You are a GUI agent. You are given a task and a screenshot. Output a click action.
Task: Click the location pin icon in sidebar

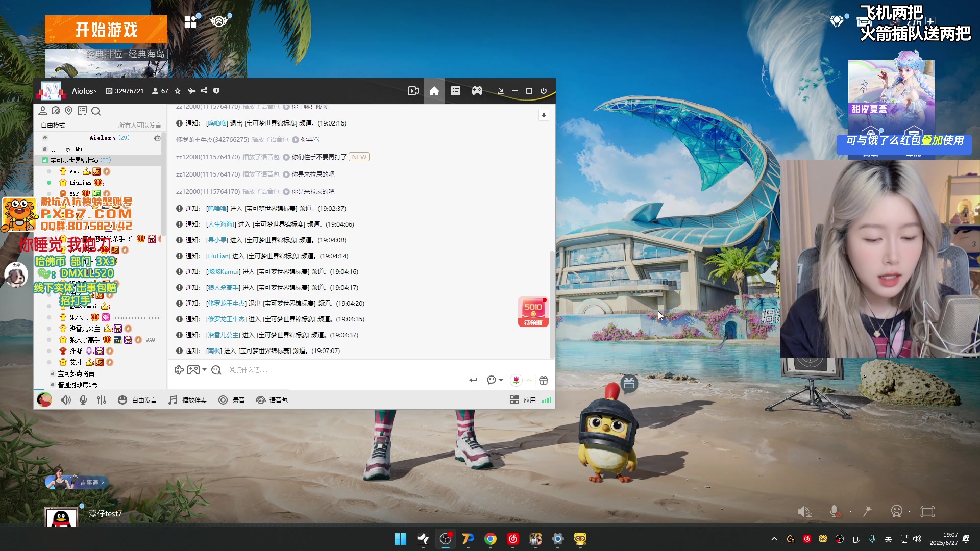coord(69,111)
